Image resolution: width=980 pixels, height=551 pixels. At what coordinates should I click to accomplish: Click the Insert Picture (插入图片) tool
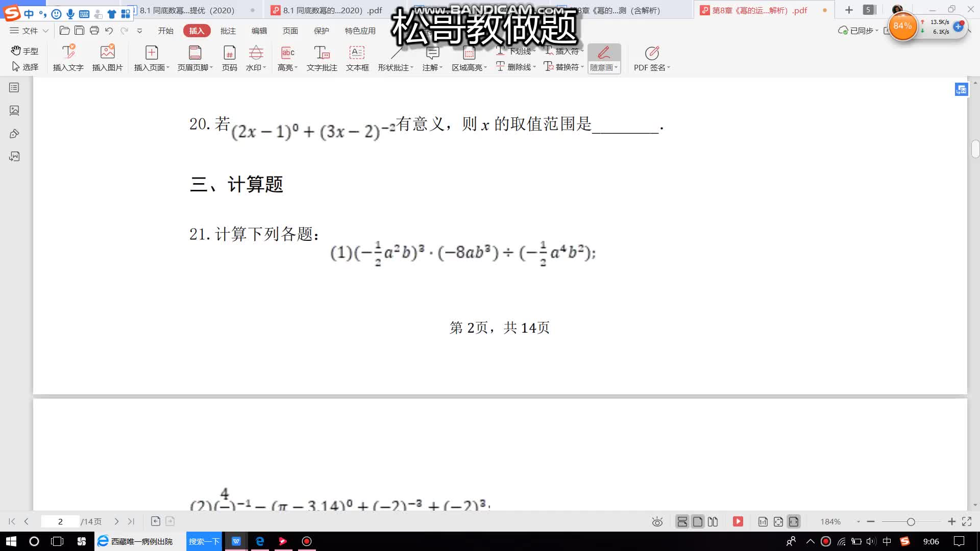(107, 58)
